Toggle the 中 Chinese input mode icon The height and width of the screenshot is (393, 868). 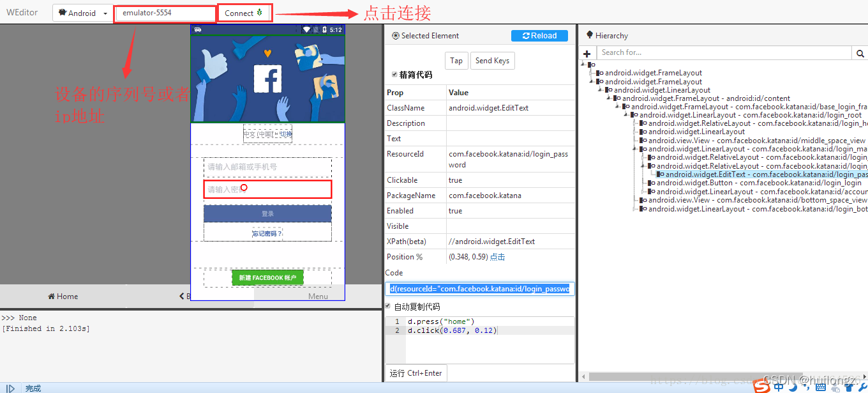tap(779, 387)
